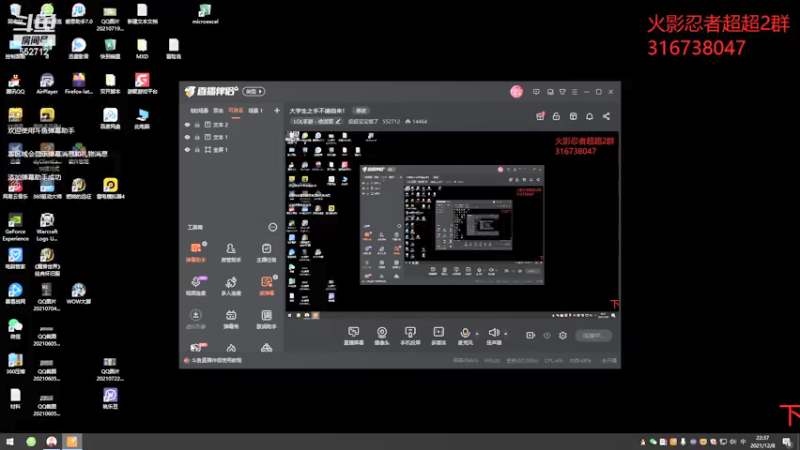Click the padlock icon in top bar
800x450 pixels.
click(x=556, y=116)
